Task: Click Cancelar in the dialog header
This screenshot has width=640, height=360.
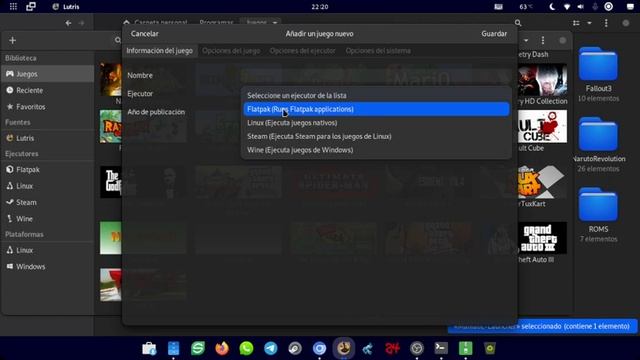Action: tap(144, 34)
